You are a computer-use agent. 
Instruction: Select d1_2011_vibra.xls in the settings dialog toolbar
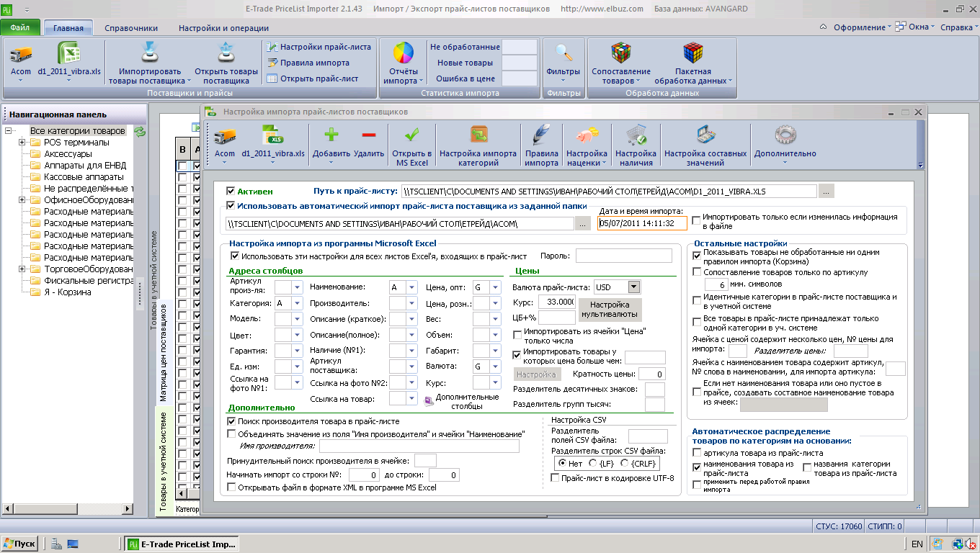(x=273, y=136)
